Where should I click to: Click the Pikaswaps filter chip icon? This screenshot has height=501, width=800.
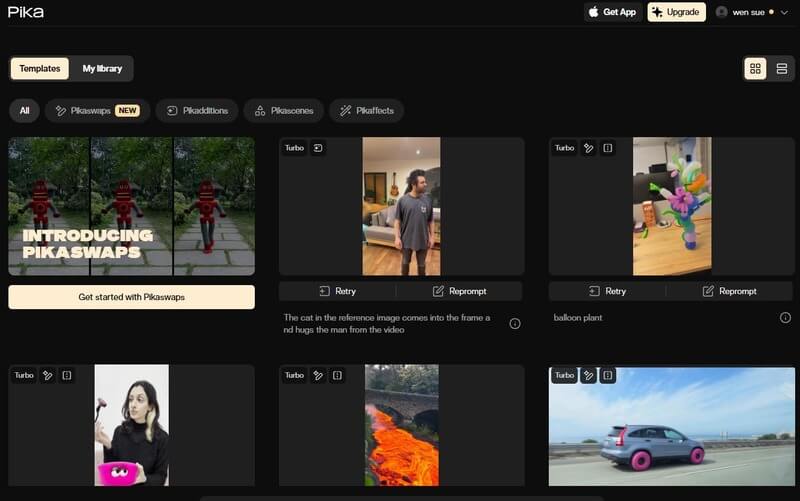[61, 111]
